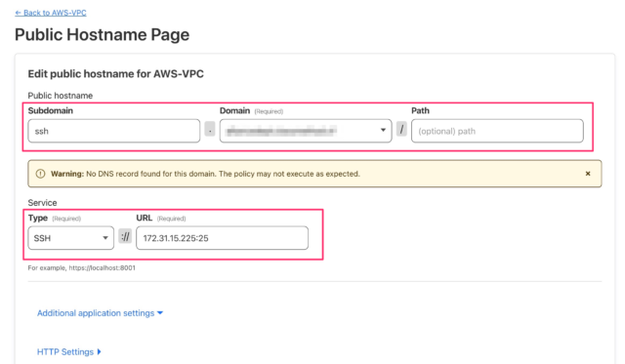625x364 pixels.
Task: Open the Service Type SSH dropdown
Action: point(71,238)
